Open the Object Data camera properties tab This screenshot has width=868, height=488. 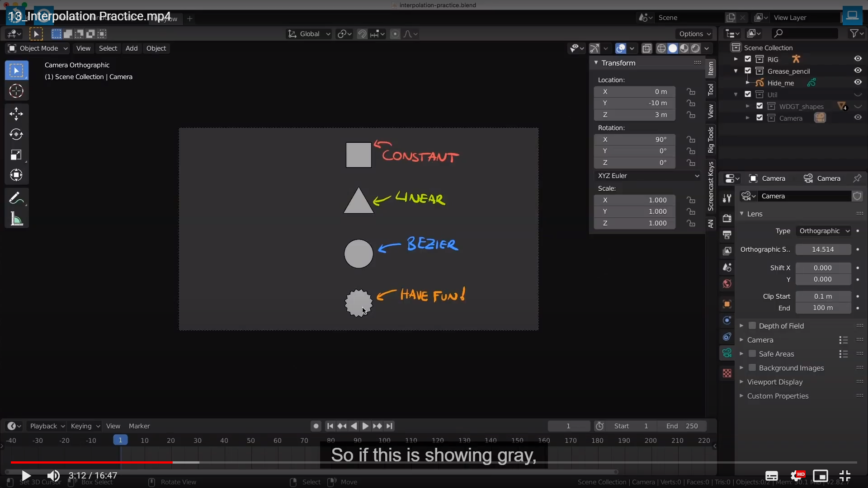pos(727,353)
